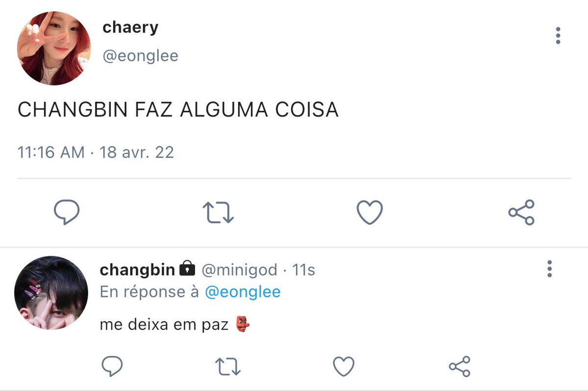This screenshot has height=391, width=588.
Task: Open changbin's profile picture
Action: [51, 293]
